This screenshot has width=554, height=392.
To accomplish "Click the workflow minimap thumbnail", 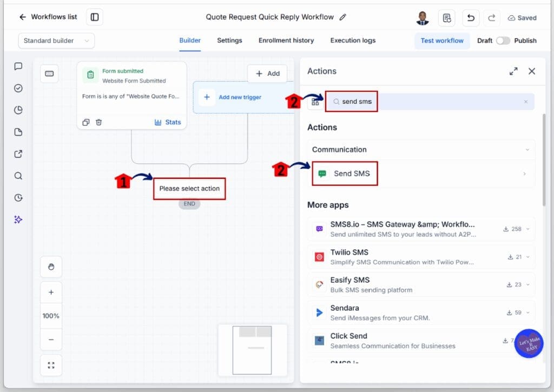I will tap(252, 350).
